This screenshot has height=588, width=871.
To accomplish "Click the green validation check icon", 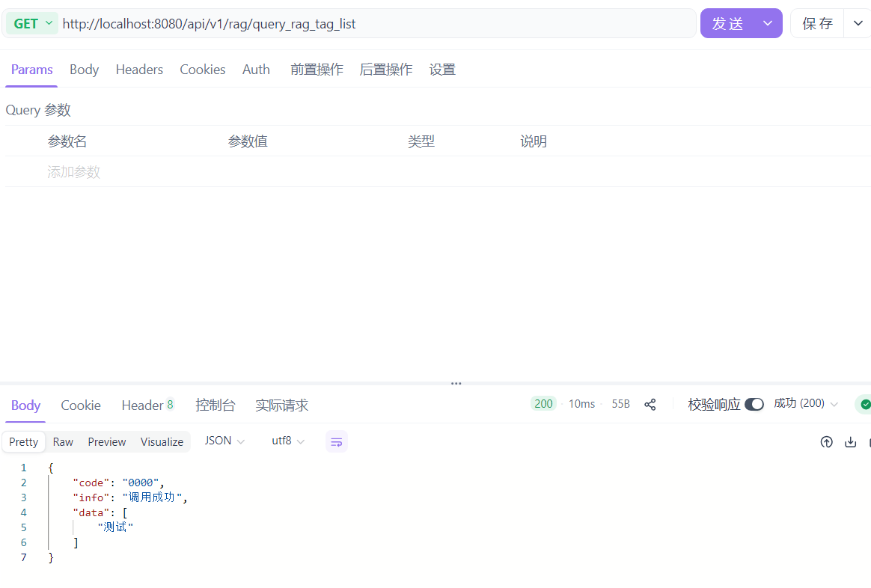I will point(865,404).
